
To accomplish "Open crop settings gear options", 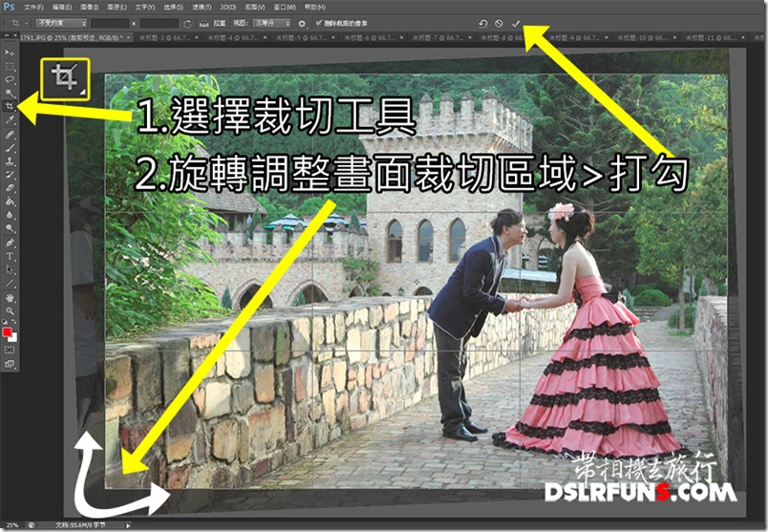I will pyautogui.click(x=302, y=22).
